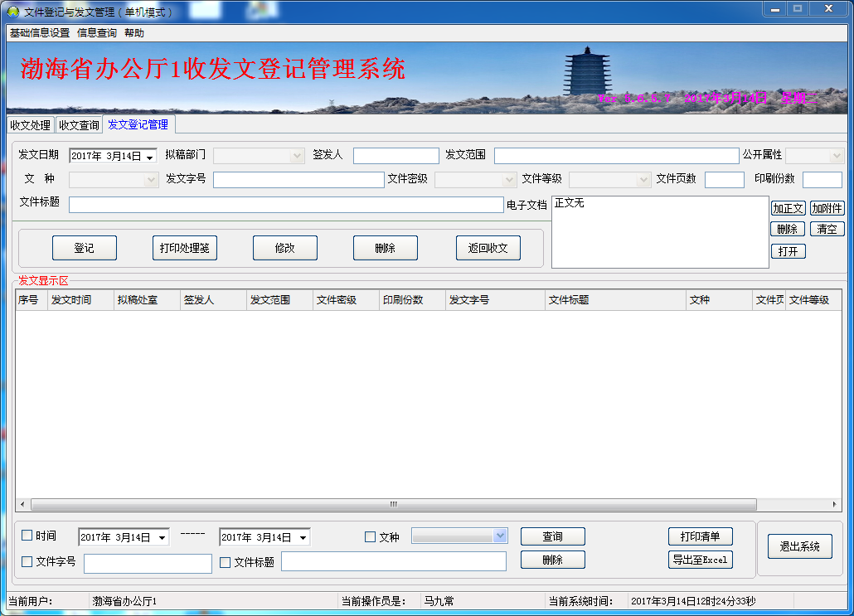Click the 文件标题 entry field in the form

[286, 204]
